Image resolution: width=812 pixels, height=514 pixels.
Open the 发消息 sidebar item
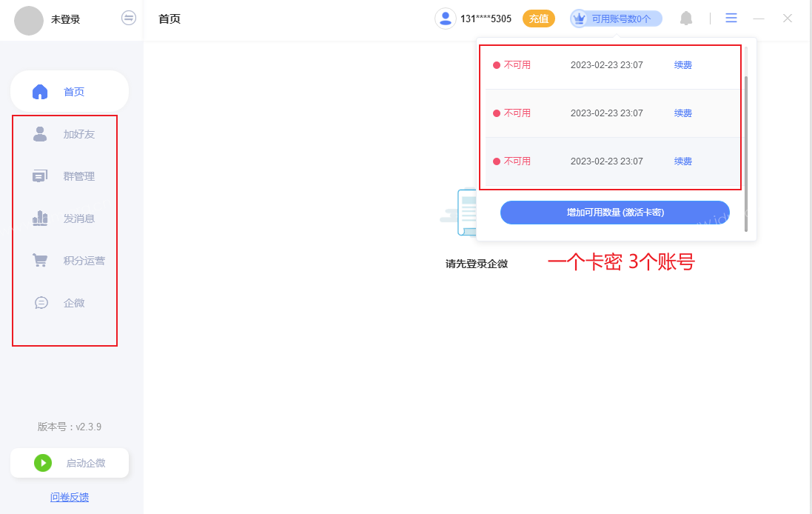pos(70,218)
